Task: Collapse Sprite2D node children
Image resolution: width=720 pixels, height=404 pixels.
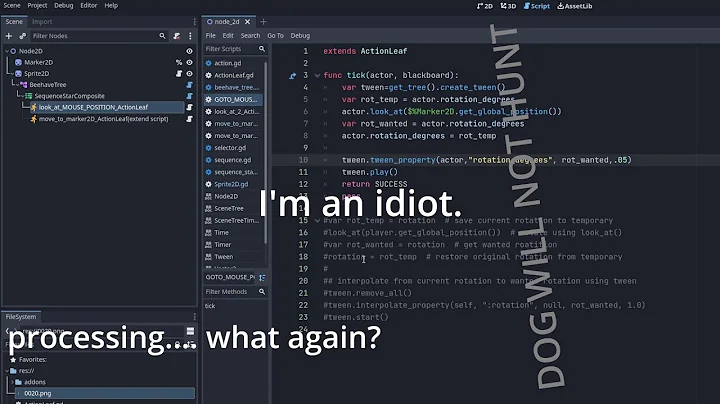Action: (12, 73)
